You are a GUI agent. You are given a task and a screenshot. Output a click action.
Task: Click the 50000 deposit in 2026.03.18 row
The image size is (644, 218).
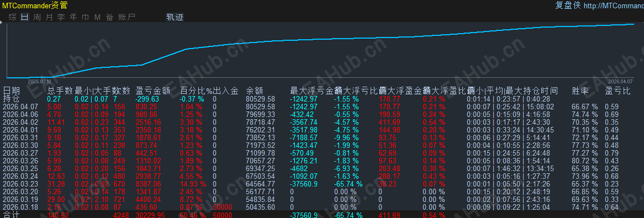222,207
